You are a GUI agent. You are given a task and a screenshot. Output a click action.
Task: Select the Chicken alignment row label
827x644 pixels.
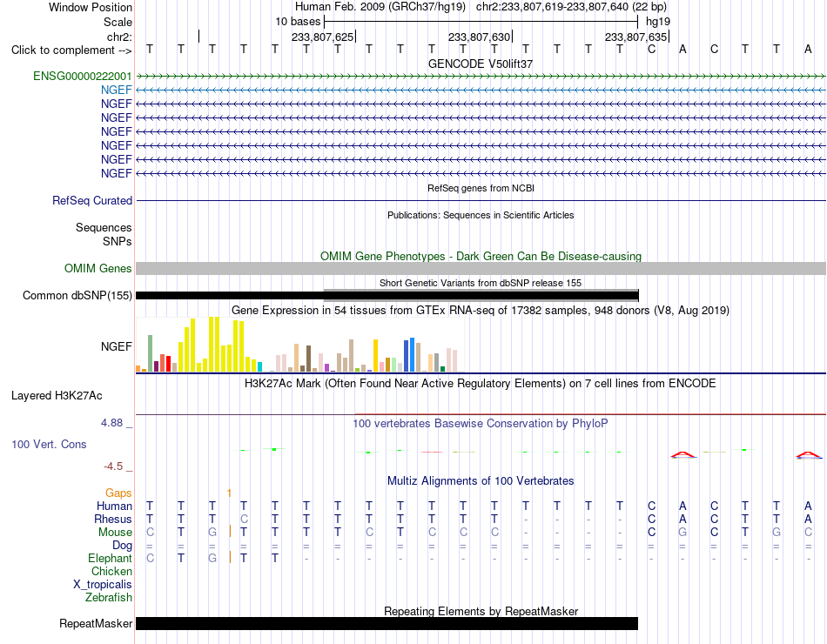111,572
